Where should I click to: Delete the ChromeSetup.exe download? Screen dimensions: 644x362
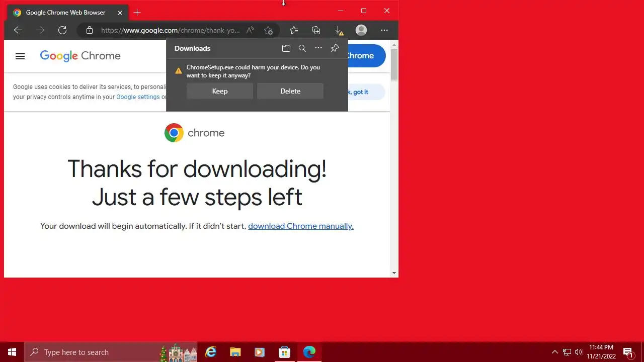pyautogui.click(x=290, y=91)
